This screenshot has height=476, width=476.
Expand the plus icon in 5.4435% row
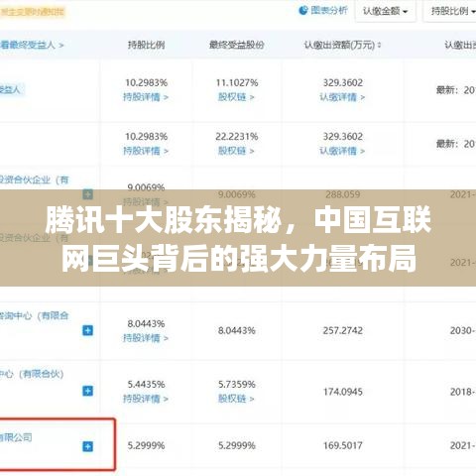click(x=87, y=391)
